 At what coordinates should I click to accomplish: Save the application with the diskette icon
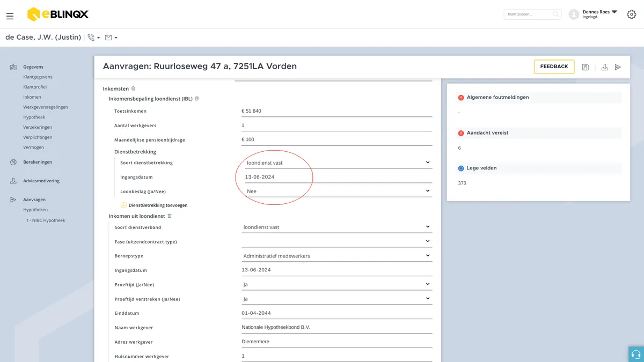[586, 67]
